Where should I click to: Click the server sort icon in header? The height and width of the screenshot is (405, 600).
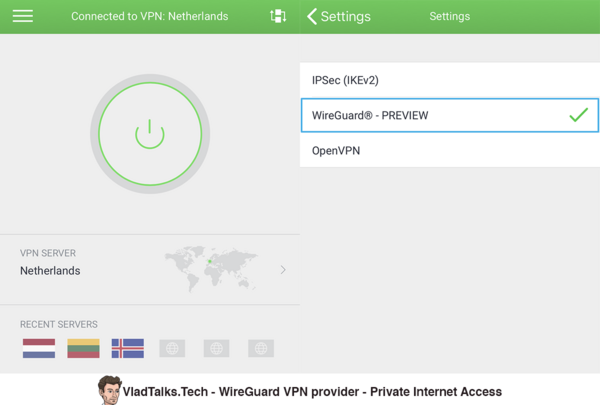[x=278, y=16]
